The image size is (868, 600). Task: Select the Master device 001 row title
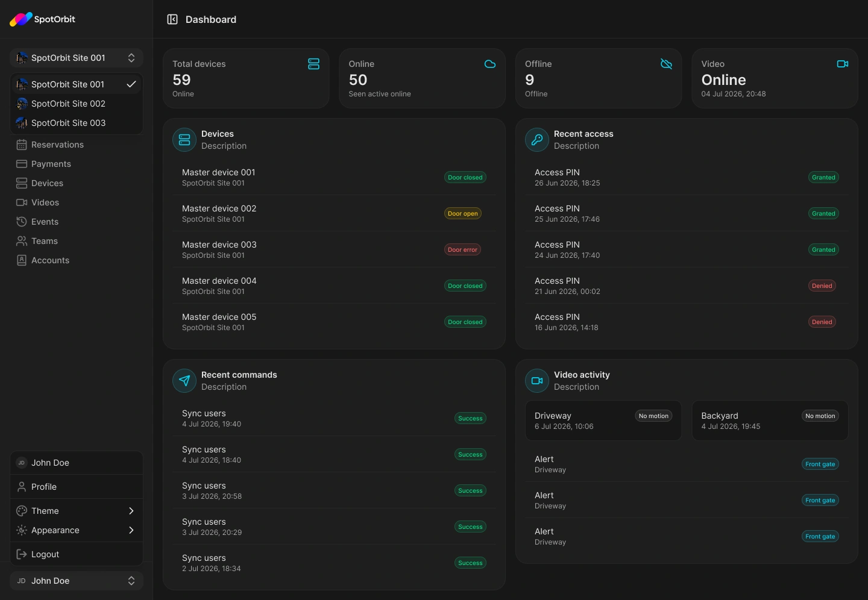coord(219,172)
